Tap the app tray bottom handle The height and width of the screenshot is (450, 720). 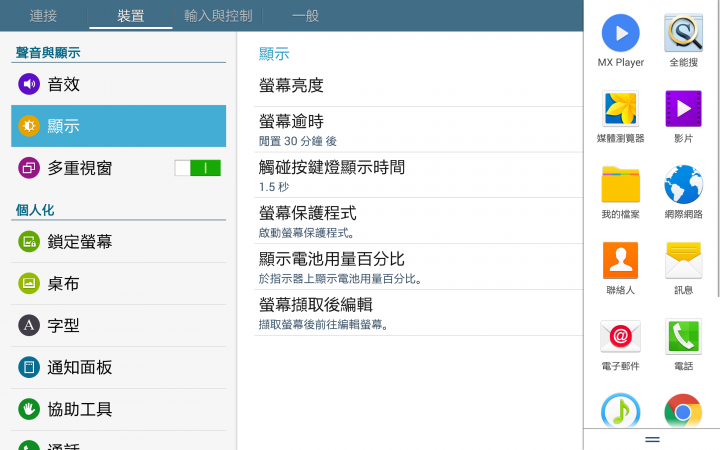click(652, 439)
